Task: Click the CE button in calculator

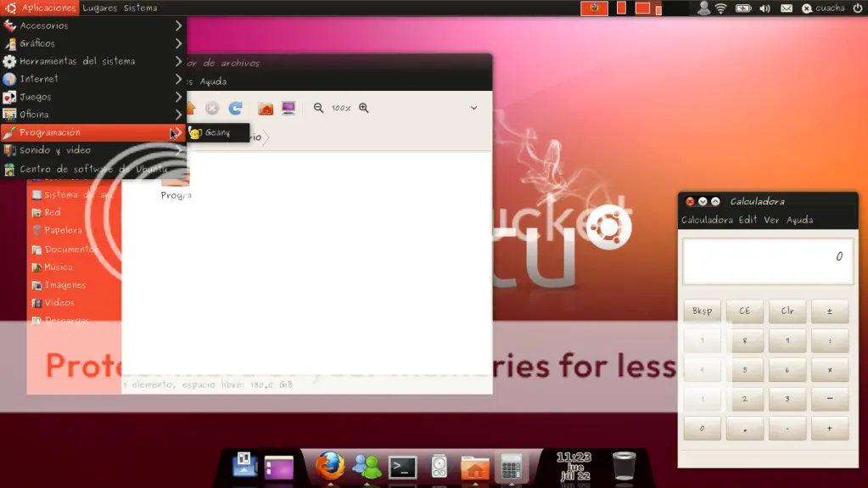Action: click(x=745, y=311)
